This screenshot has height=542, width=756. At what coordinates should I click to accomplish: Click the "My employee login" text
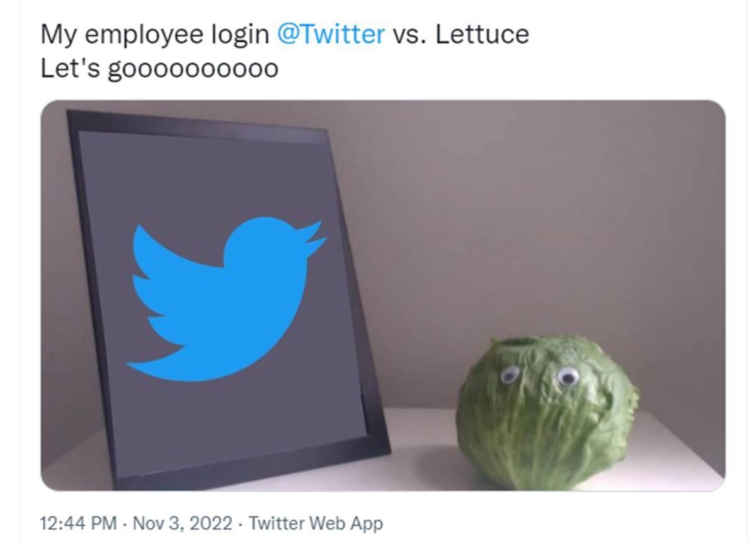tap(154, 35)
